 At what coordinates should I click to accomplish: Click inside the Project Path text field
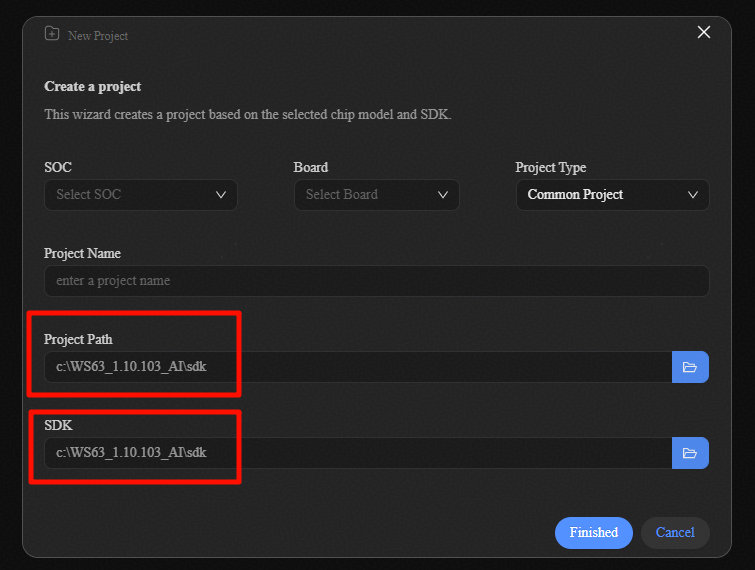[x=357, y=367]
